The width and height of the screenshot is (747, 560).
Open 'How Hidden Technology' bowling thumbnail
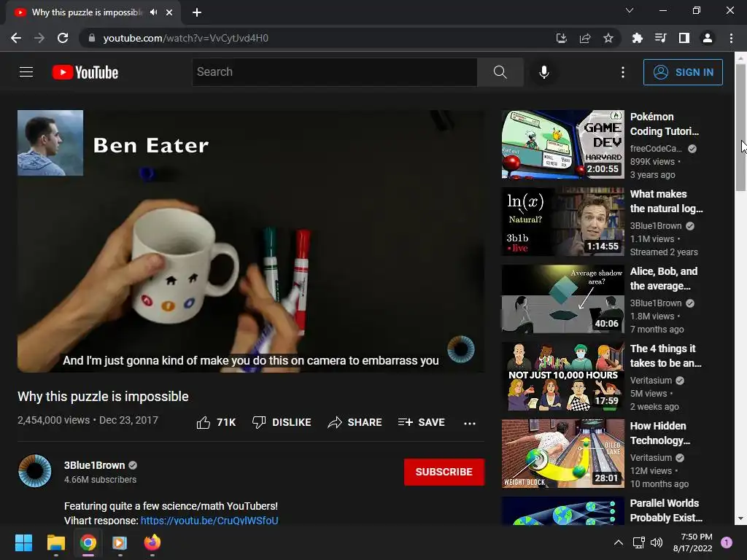(x=562, y=454)
